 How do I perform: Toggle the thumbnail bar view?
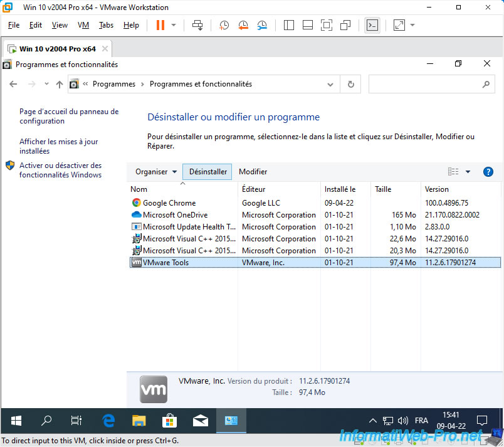tap(308, 25)
